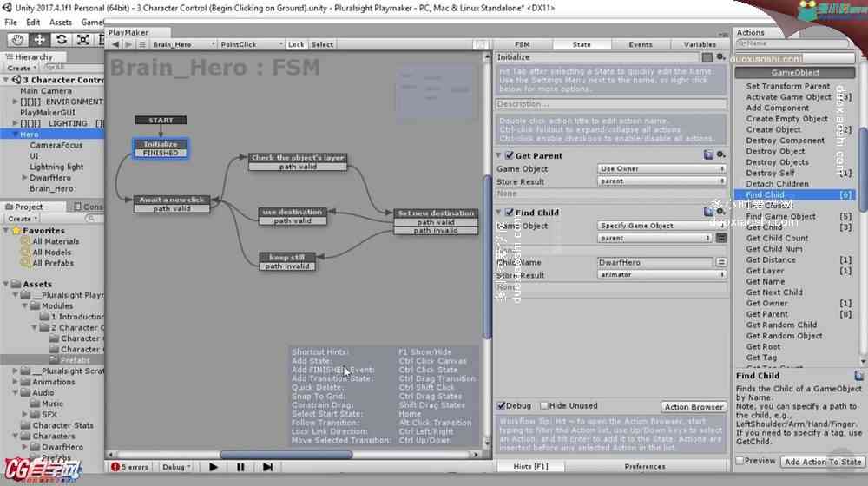Image resolution: width=868 pixels, height=486 pixels.
Task: Click the Actions list vertical scrollbar
Action: point(863,169)
